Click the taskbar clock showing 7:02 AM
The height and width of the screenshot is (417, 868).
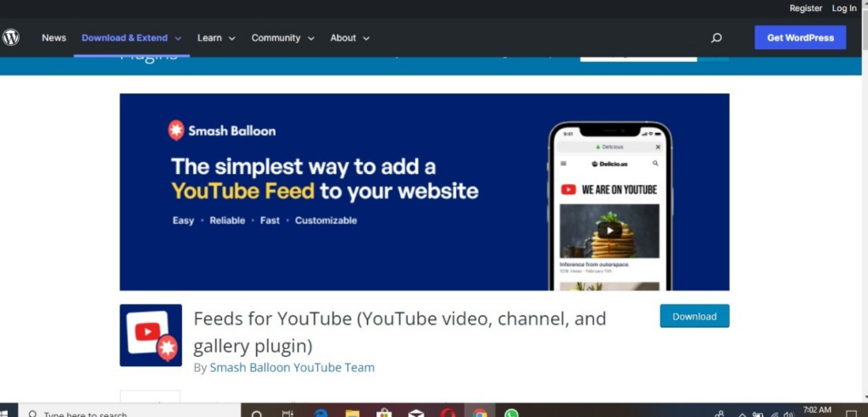coord(816,411)
